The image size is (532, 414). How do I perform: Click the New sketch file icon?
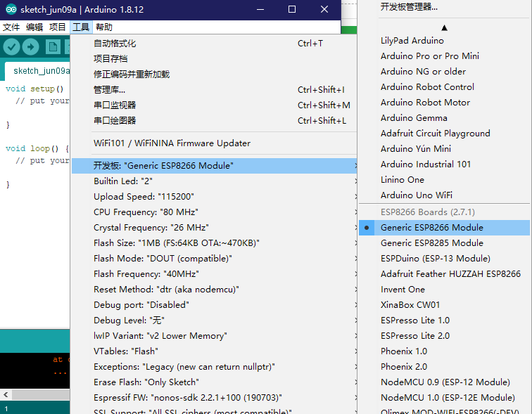tap(53, 46)
